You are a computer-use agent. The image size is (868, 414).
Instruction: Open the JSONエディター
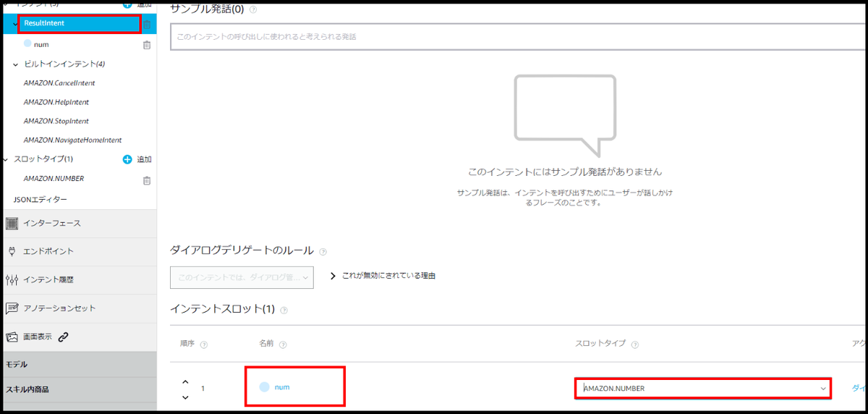pos(41,199)
